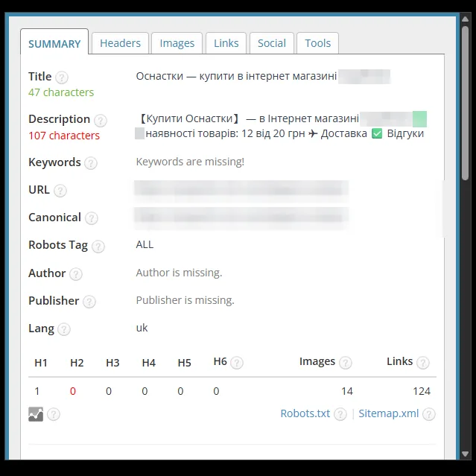The height and width of the screenshot is (476, 476).
Task: Click the '107 characters' description length
Action: (x=64, y=136)
